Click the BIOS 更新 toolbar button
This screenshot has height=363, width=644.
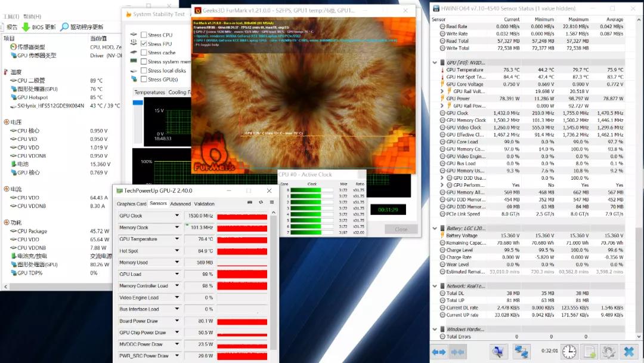(39, 27)
